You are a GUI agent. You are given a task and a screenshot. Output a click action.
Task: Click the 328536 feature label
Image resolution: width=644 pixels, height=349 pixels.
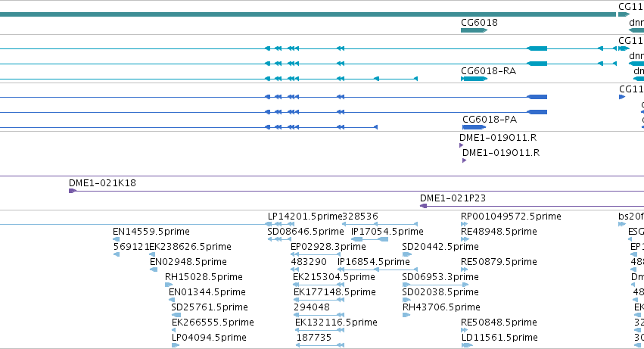click(360, 217)
